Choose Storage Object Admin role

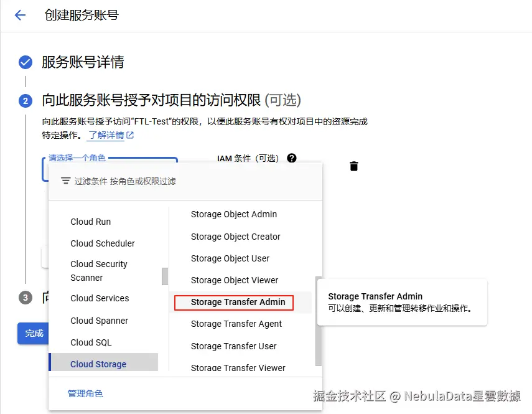[234, 214]
